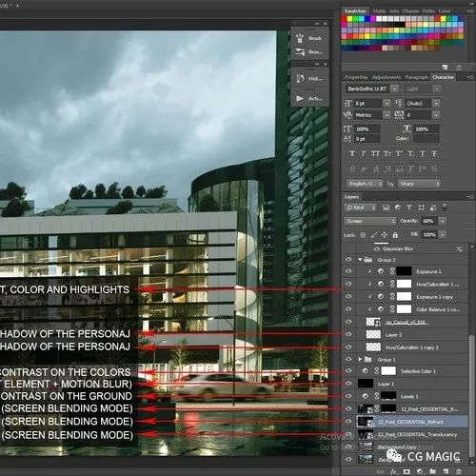Select the Levels 1 layer
Screen dimensions: 476x476
[x=409, y=396]
